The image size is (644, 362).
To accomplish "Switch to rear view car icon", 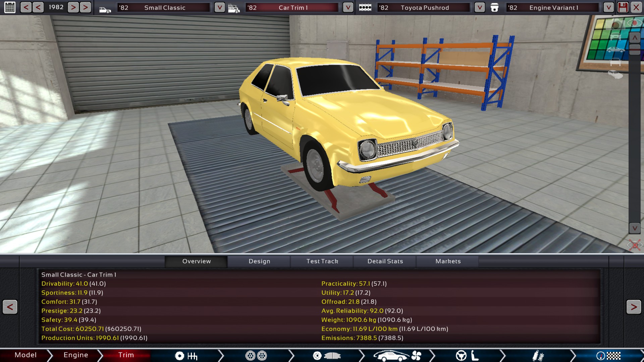I will pyautogui.click(x=615, y=62).
